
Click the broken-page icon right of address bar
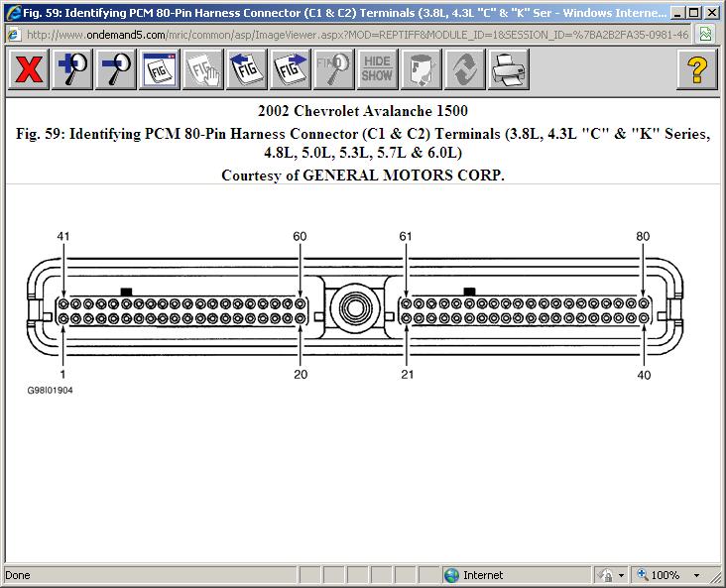(x=705, y=35)
